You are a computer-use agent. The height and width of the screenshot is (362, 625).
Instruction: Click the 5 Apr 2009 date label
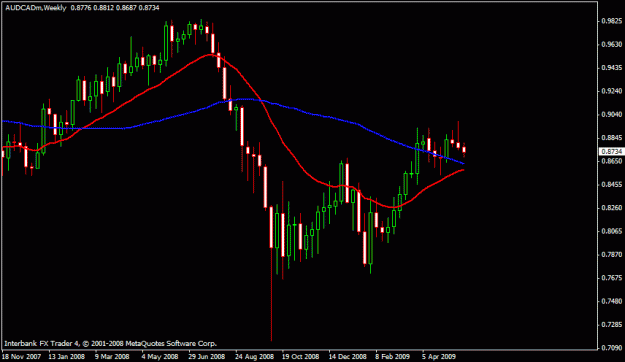tap(439, 356)
